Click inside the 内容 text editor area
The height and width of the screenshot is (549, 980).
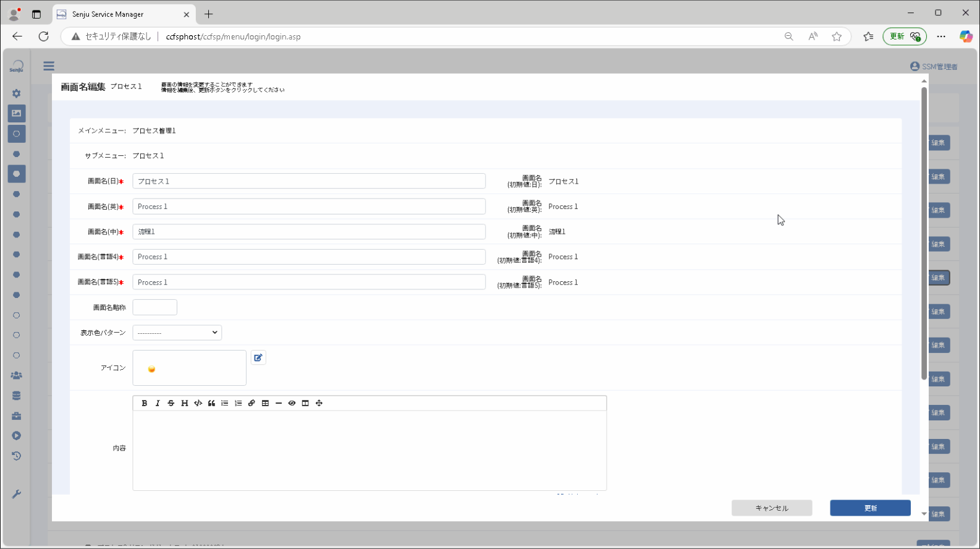370,450
